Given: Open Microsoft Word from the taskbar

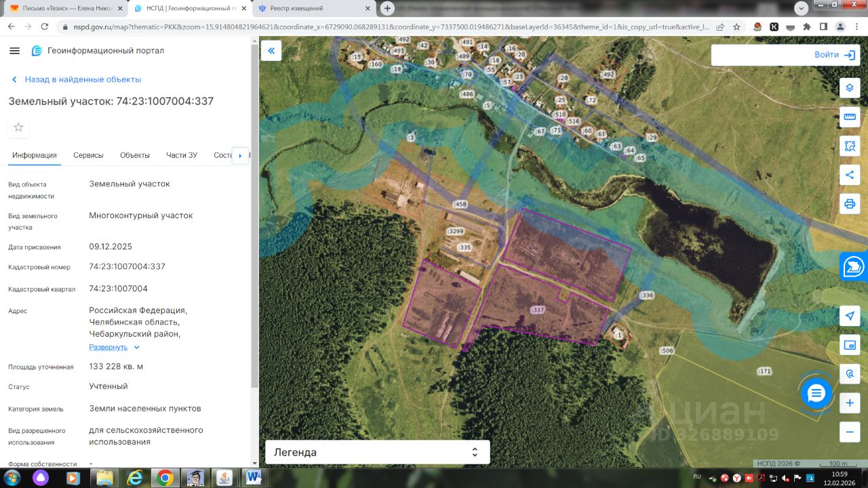Looking at the screenshot, I should 254,478.
